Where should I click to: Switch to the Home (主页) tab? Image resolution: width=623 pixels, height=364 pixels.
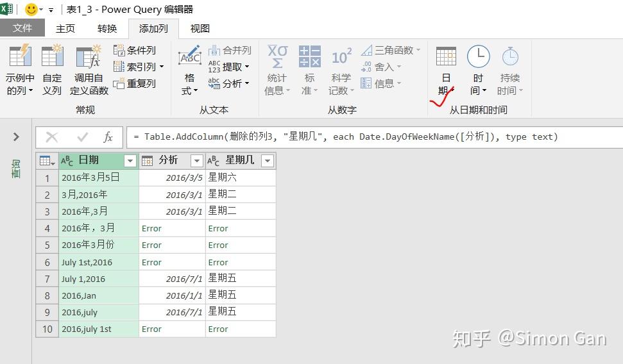click(65, 29)
